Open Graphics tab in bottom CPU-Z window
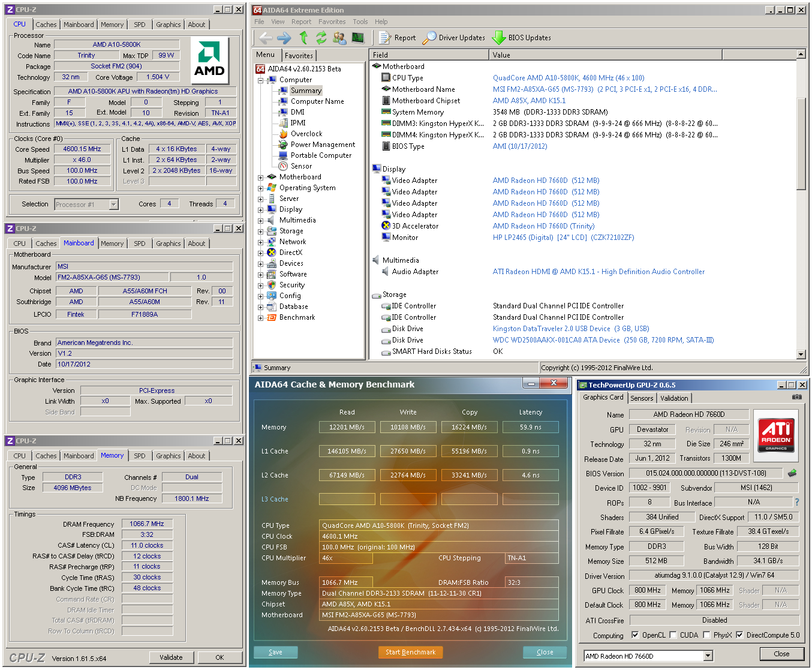This screenshot has width=812, height=670. pyautogui.click(x=168, y=456)
